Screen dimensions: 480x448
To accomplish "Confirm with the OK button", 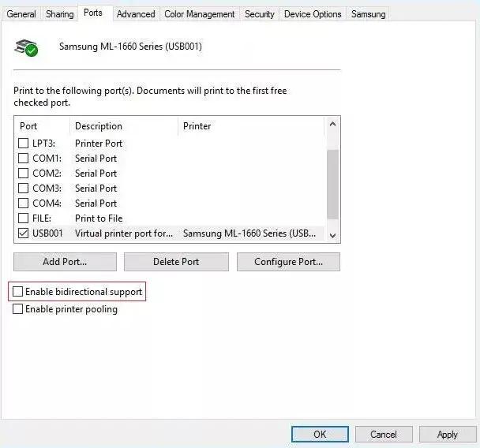I will 320,435.
